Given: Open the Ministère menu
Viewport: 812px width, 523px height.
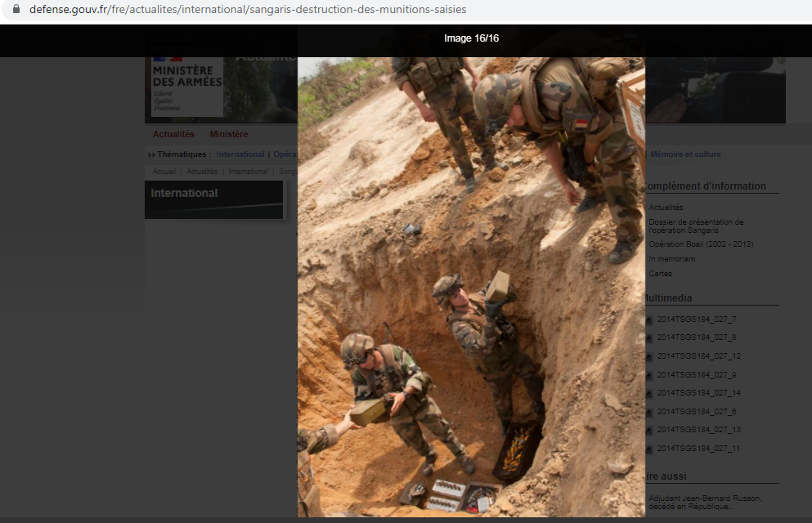Looking at the screenshot, I should [229, 134].
